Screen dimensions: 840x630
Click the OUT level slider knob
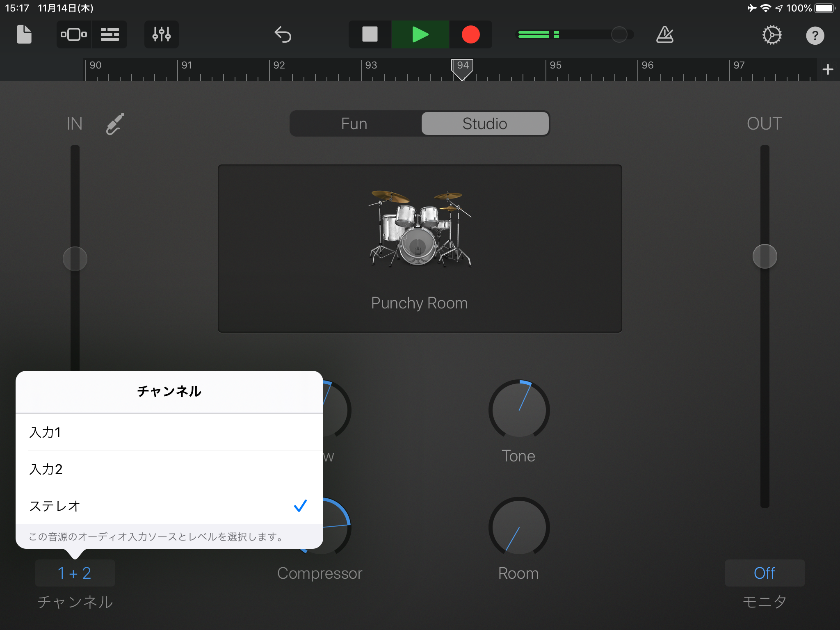pyautogui.click(x=765, y=256)
